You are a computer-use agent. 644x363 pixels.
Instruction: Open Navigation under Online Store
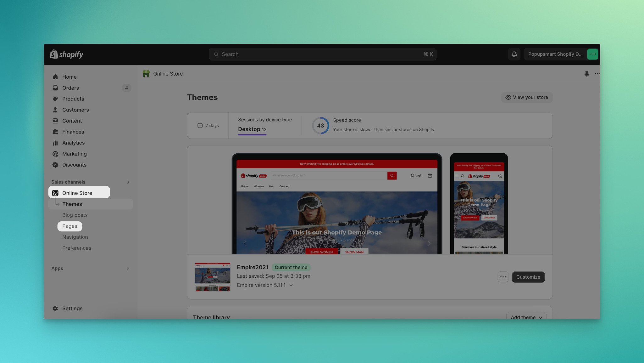click(x=75, y=237)
